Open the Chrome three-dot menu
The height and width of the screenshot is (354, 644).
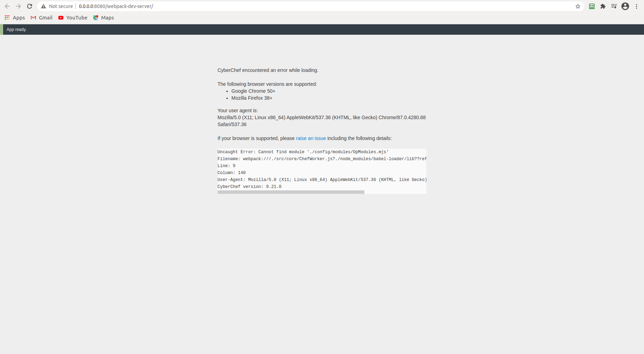[x=636, y=6]
